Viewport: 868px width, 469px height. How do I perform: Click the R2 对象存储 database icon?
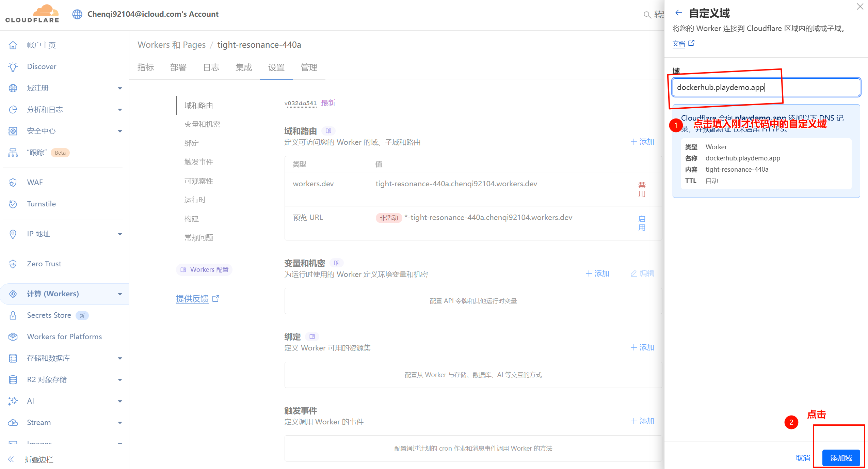click(13, 379)
